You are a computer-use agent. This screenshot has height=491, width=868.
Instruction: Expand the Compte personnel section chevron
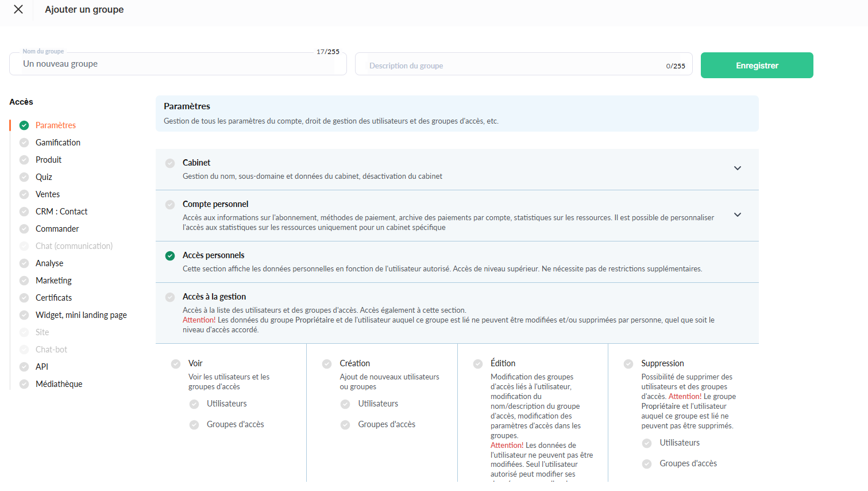(x=738, y=215)
